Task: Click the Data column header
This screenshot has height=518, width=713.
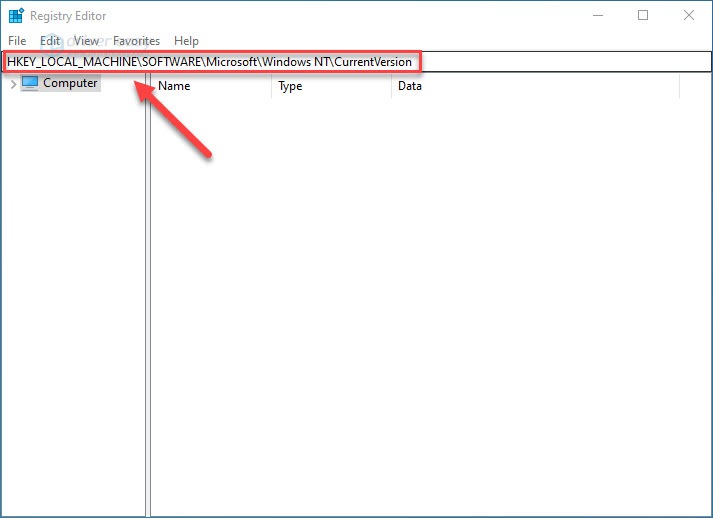Action: [x=535, y=86]
